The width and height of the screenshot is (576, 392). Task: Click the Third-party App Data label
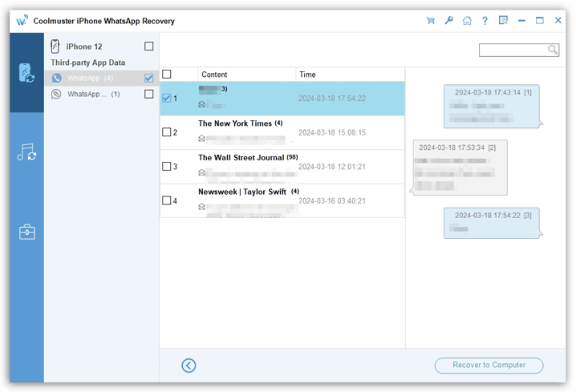tap(88, 63)
